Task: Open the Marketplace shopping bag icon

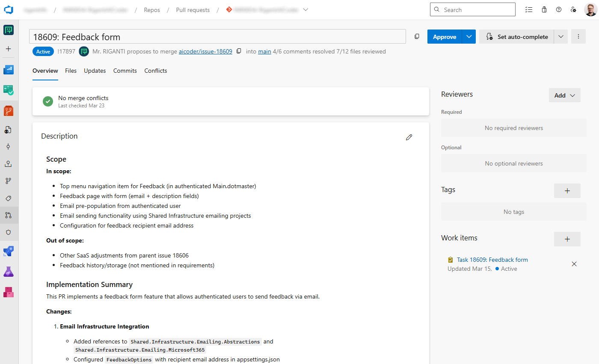Action: (544, 9)
